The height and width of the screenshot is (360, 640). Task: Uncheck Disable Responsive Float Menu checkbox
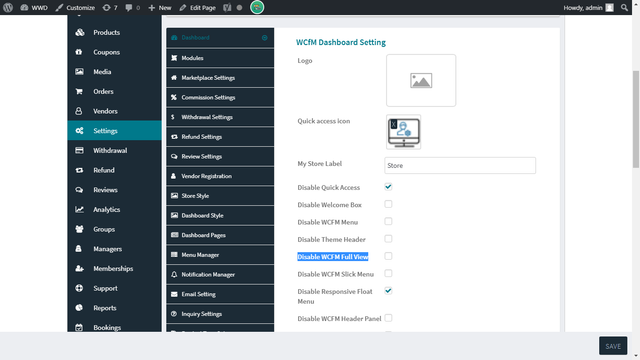pos(388,291)
